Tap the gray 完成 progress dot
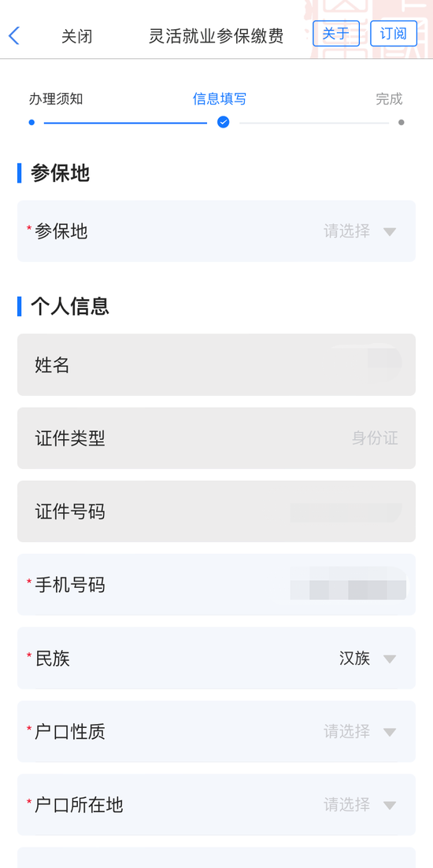 tap(401, 122)
